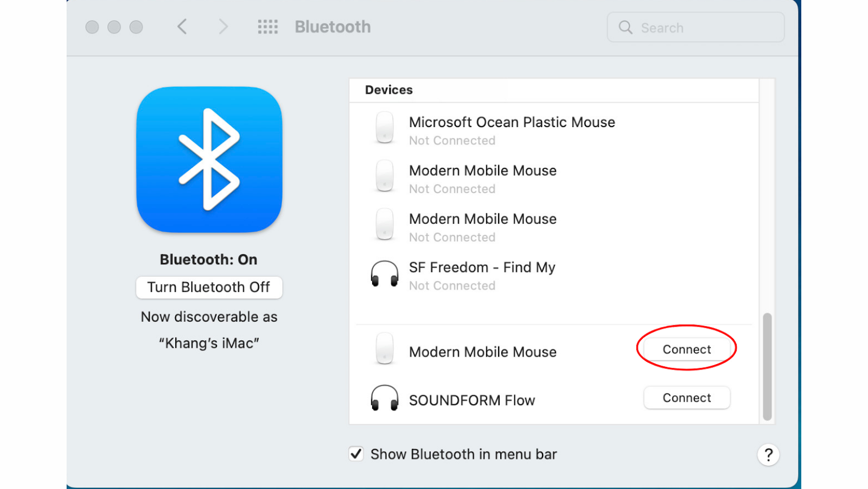Click the SF Freedom headphones icon
Screen dimensions: 868x489
pyautogui.click(x=385, y=274)
